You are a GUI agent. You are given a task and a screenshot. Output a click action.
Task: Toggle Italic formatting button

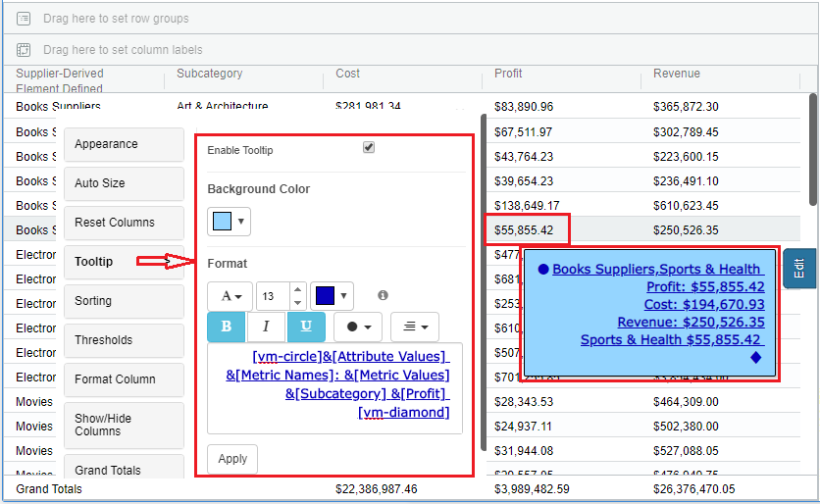(266, 327)
